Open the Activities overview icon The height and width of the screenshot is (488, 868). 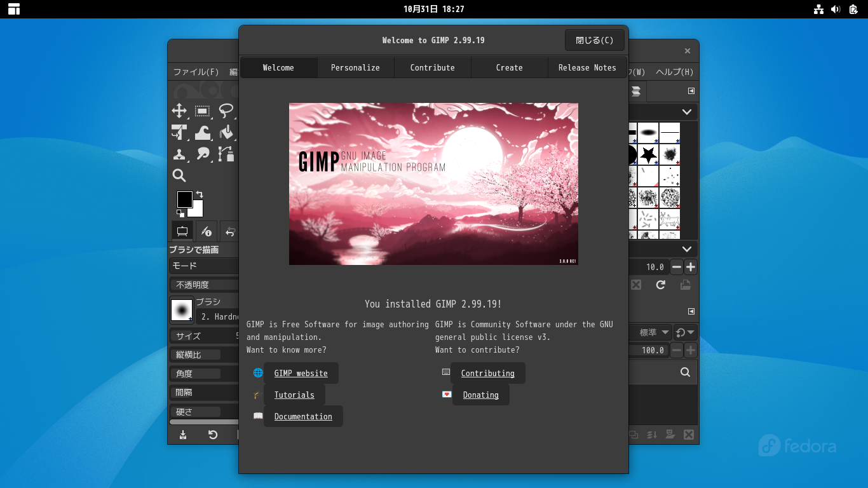point(14,9)
